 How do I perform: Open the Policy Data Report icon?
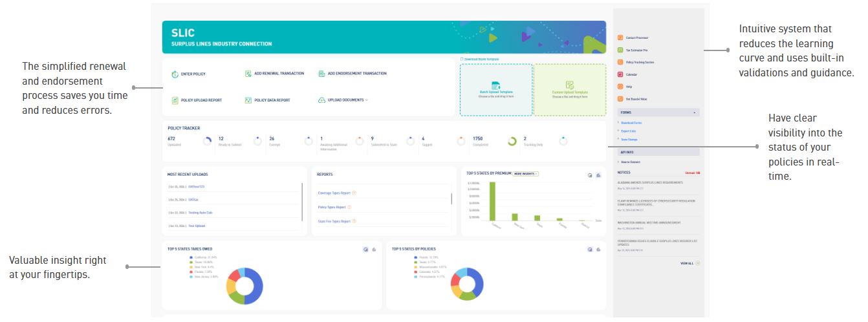coord(248,100)
